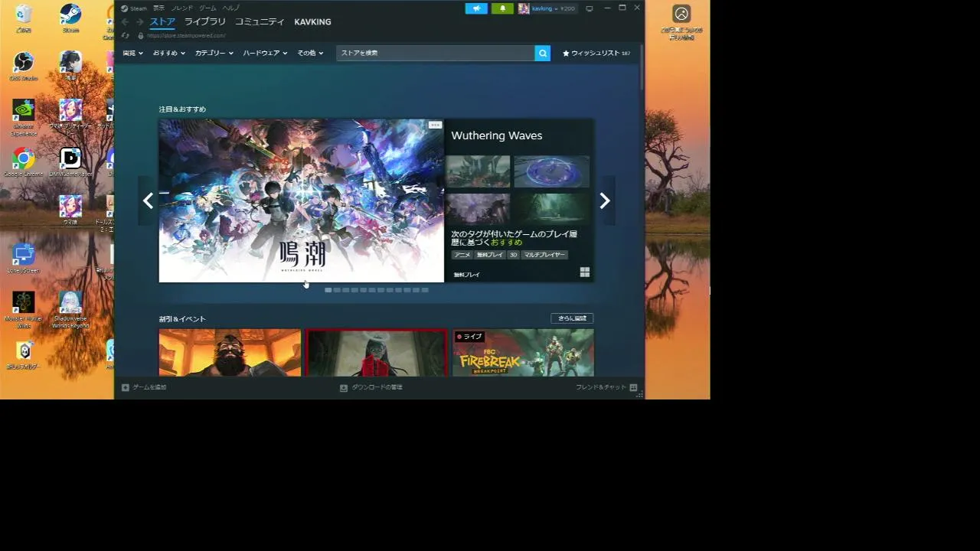Click the store page vertical scrollbar

[x=642, y=67]
